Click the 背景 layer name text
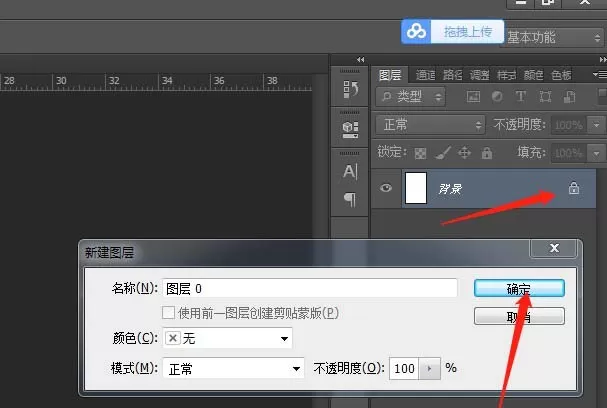The width and height of the screenshot is (607, 408). point(449,189)
